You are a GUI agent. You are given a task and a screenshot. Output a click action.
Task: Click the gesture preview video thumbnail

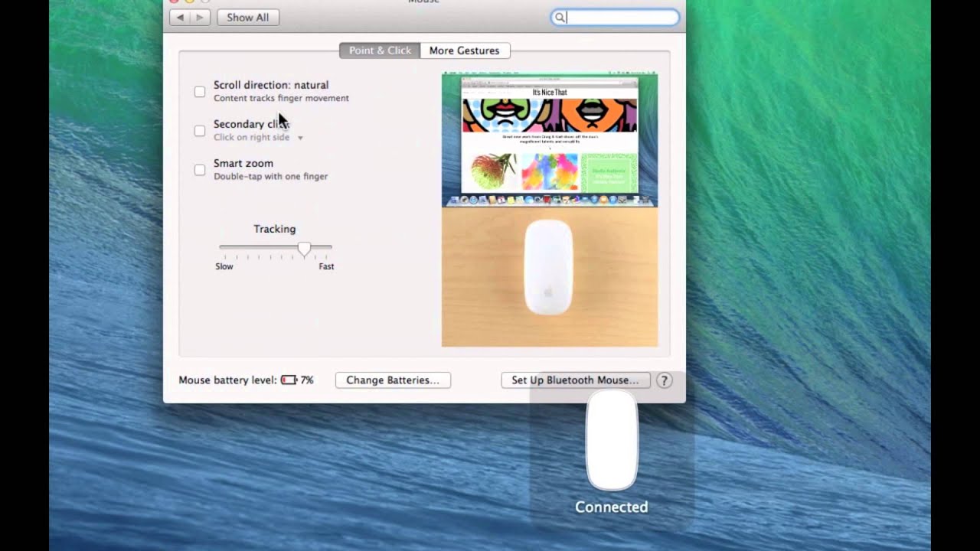[x=550, y=210]
